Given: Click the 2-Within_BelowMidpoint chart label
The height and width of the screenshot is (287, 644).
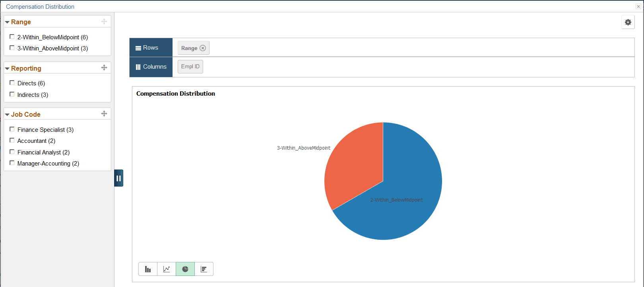Looking at the screenshot, I should [x=397, y=200].
